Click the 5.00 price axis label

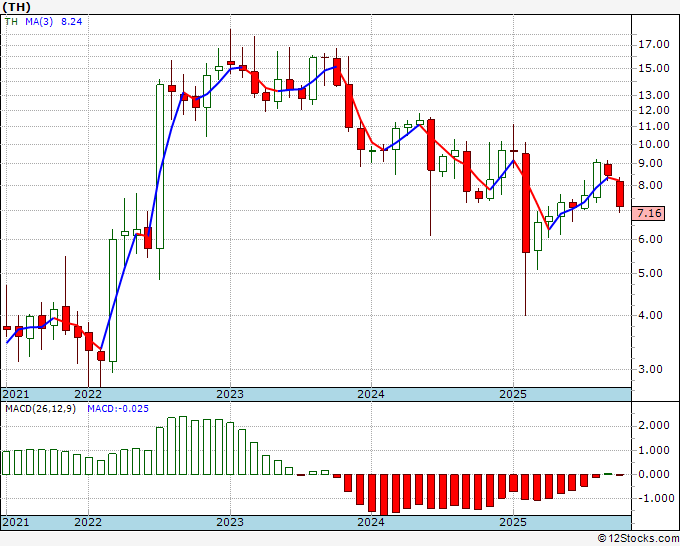pos(651,273)
